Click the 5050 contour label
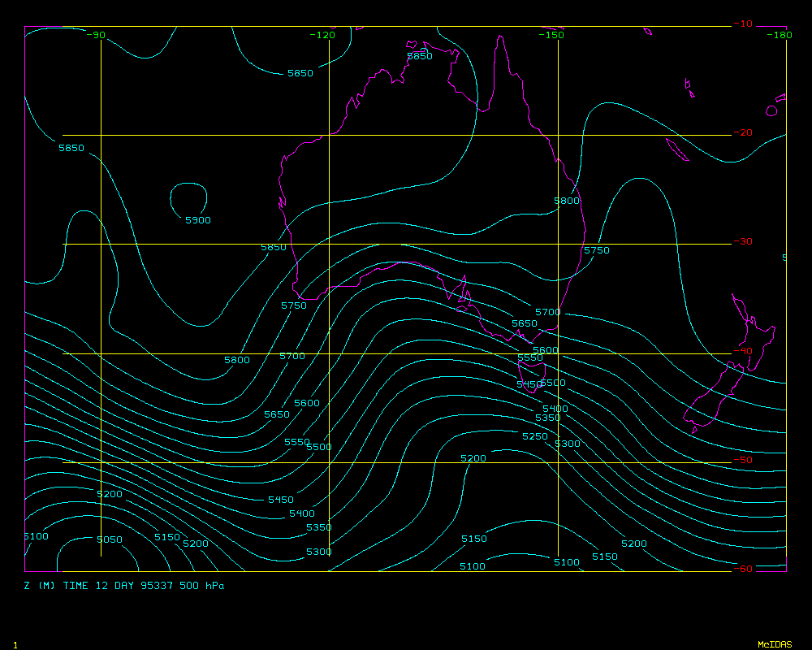This screenshot has width=812, height=650. tap(109, 540)
